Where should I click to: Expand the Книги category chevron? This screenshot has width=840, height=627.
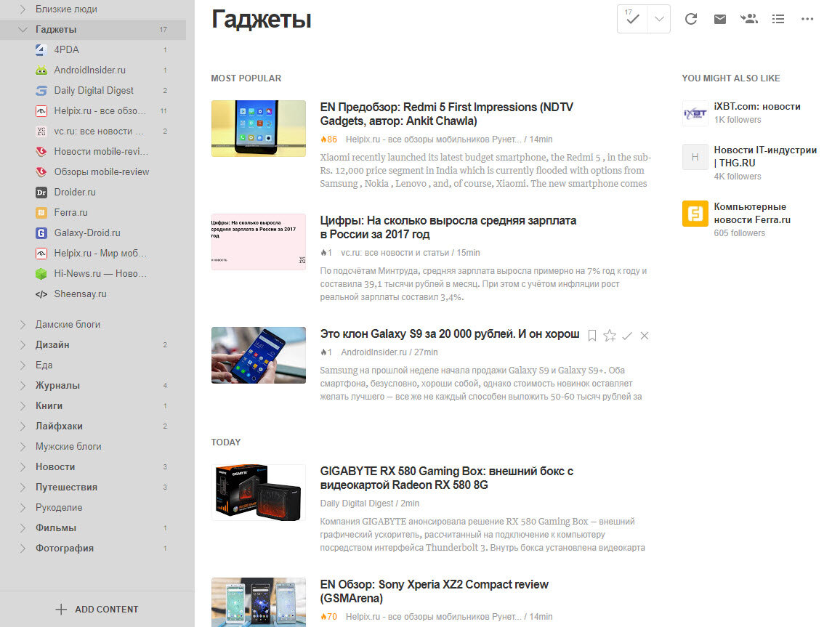point(23,406)
